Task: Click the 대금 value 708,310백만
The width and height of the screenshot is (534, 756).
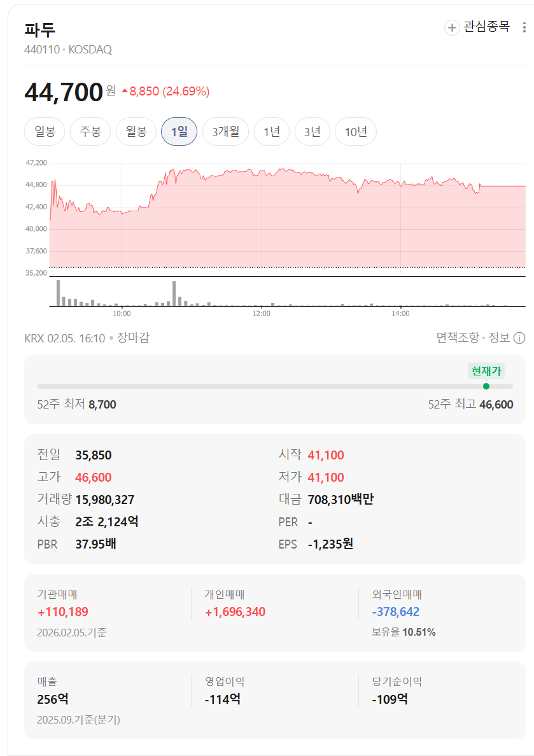Action: pos(341,500)
